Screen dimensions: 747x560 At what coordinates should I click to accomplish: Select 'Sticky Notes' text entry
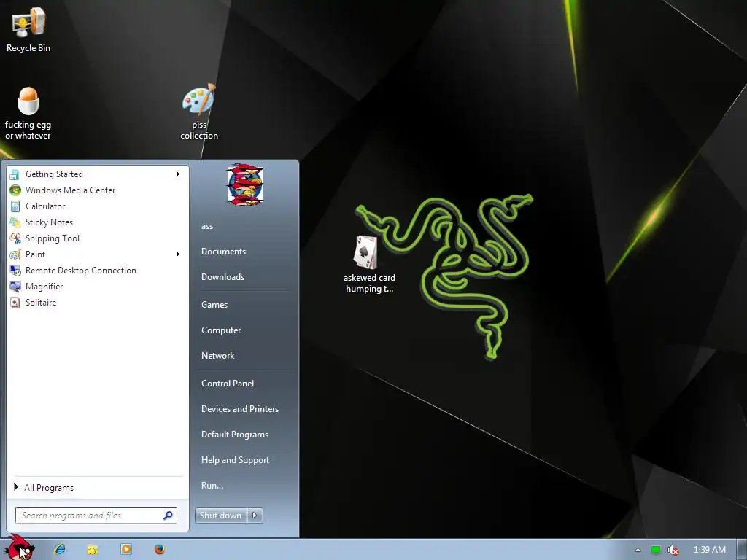pyautogui.click(x=49, y=222)
